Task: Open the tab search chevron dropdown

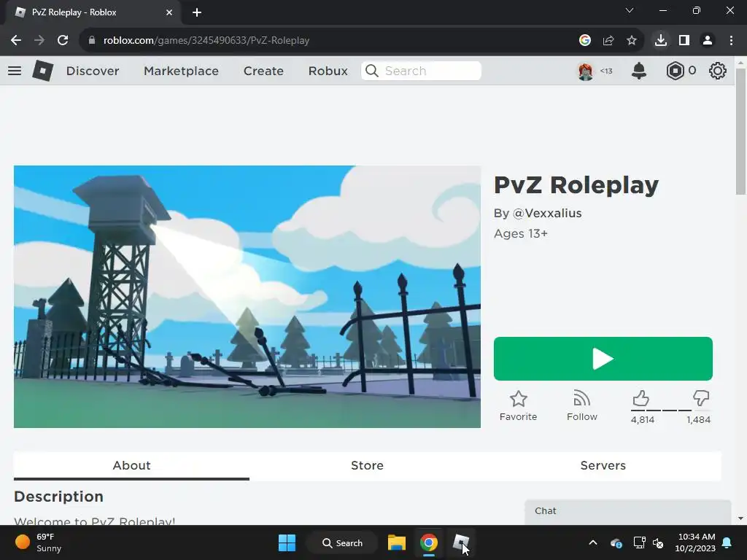Action: tap(630, 10)
